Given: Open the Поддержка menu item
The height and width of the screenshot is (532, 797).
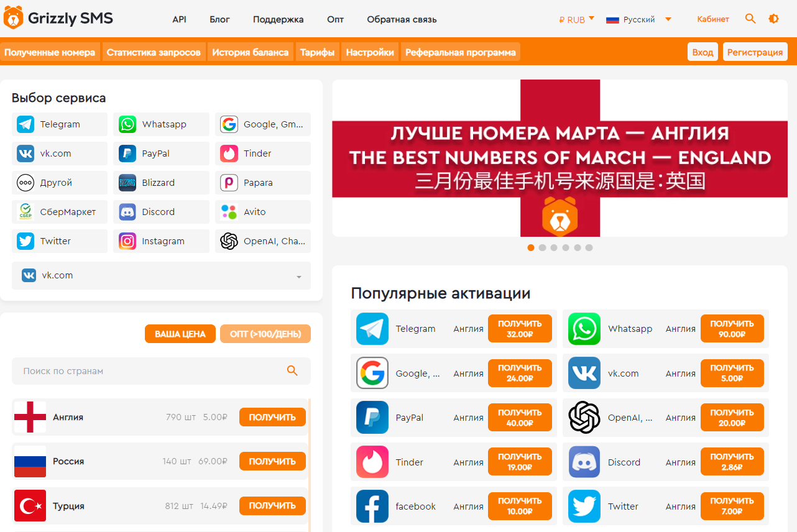Looking at the screenshot, I should coord(279,19).
